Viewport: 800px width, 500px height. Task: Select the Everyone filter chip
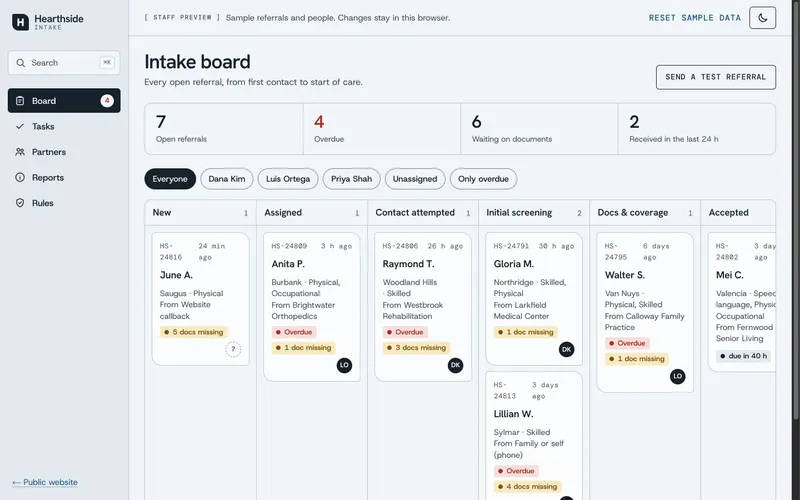coord(170,179)
